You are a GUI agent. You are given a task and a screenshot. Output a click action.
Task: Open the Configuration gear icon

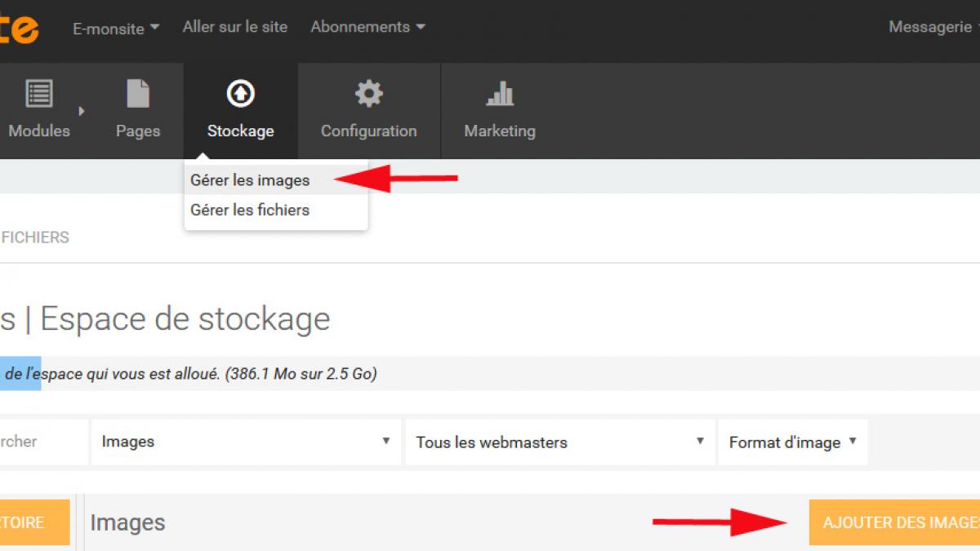(x=368, y=94)
